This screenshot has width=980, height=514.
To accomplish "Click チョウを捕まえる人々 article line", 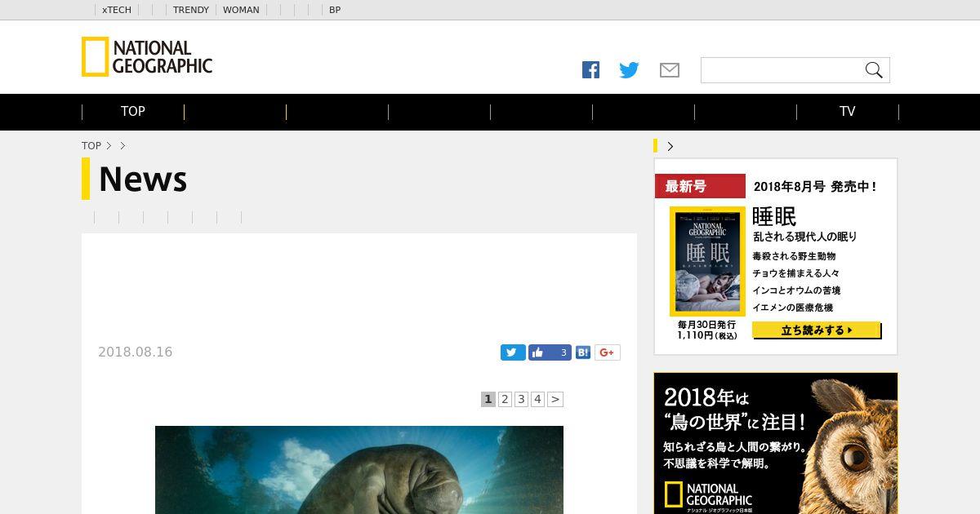I will (x=795, y=273).
